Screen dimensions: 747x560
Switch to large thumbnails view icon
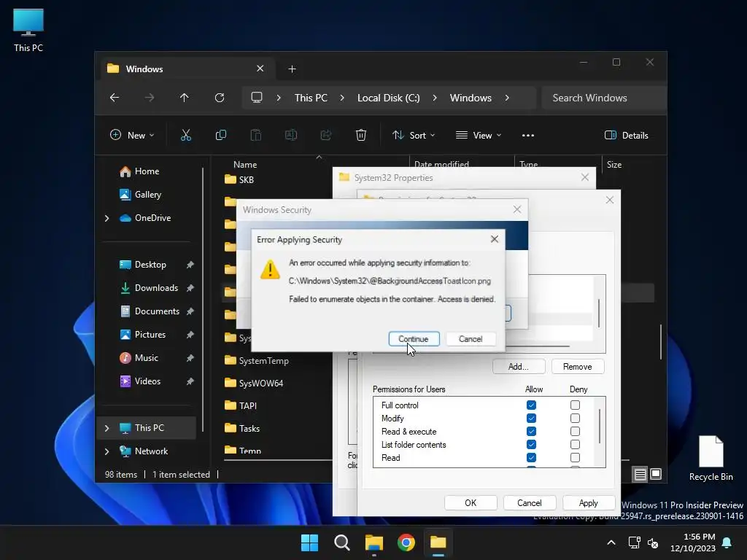pyautogui.click(x=656, y=474)
